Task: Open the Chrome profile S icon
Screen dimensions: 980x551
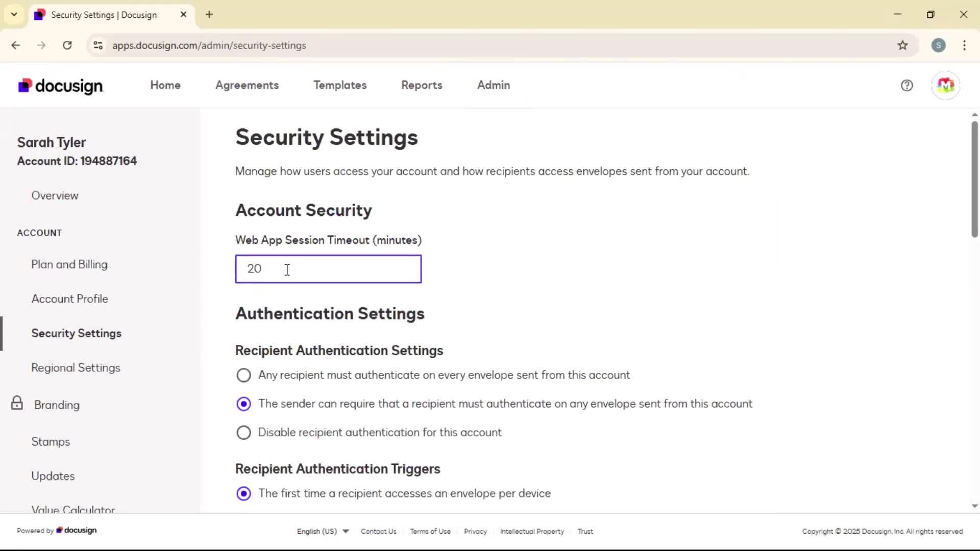Action: point(938,45)
